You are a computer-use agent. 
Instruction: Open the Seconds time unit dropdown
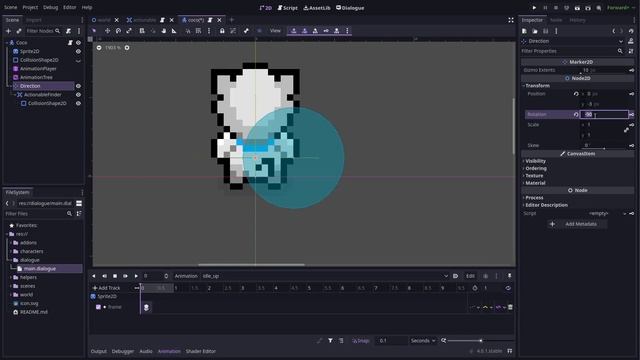pyautogui.click(x=422, y=340)
